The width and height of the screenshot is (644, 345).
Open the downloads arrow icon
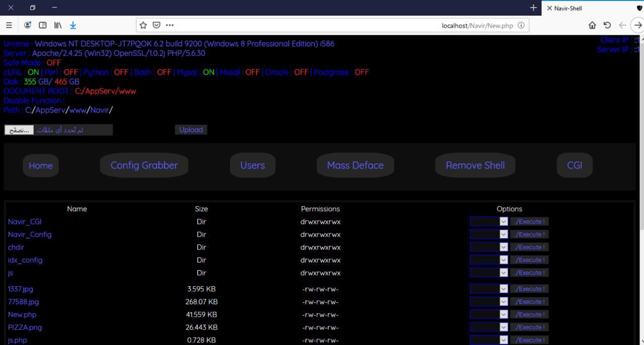pos(73,25)
